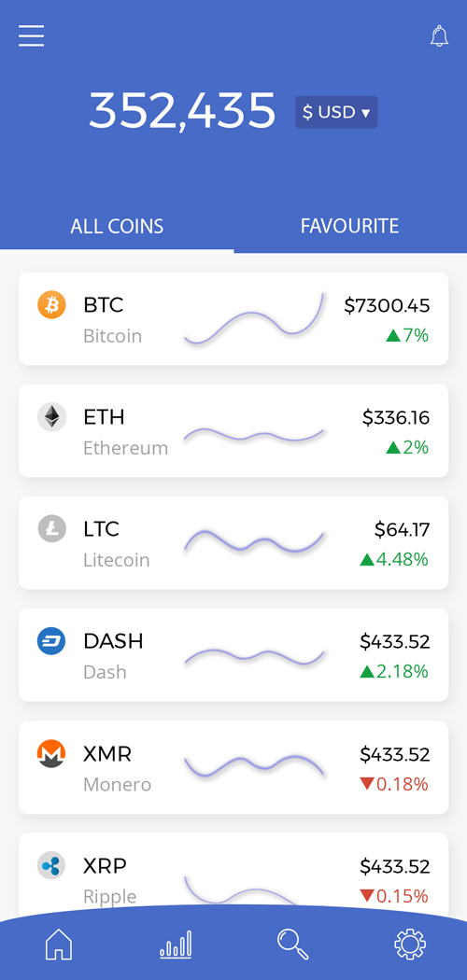467x980 pixels.
Task: Open the settings gear icon
Action: click(410, 944)
